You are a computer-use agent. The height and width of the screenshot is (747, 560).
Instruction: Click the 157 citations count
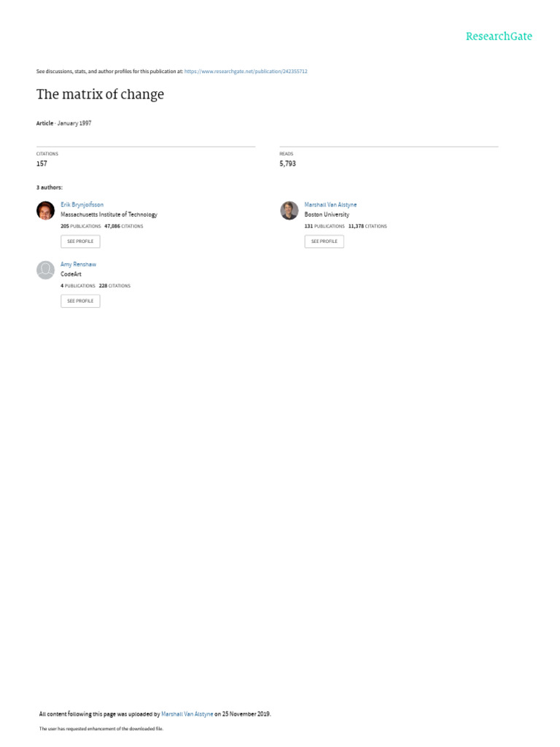pyautogui.click(x=42, y=163)
